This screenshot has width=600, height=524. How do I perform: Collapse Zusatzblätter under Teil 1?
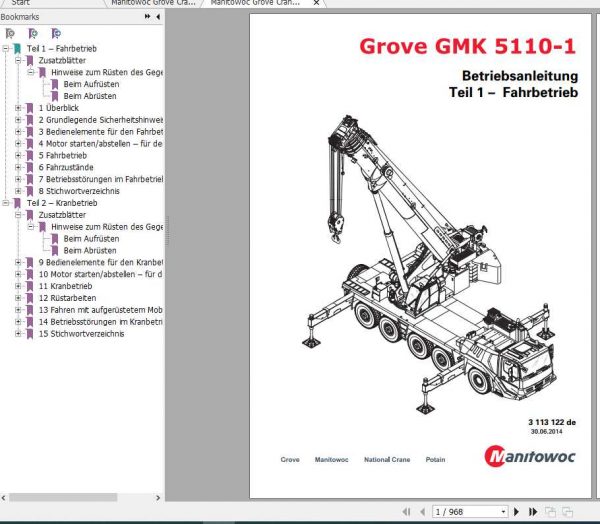[18, 60]
